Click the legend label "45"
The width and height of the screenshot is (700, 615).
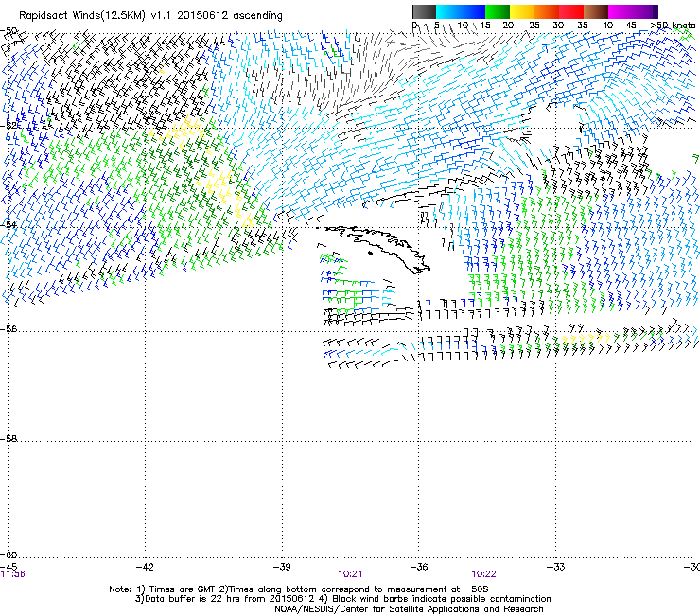coord(631,26)
